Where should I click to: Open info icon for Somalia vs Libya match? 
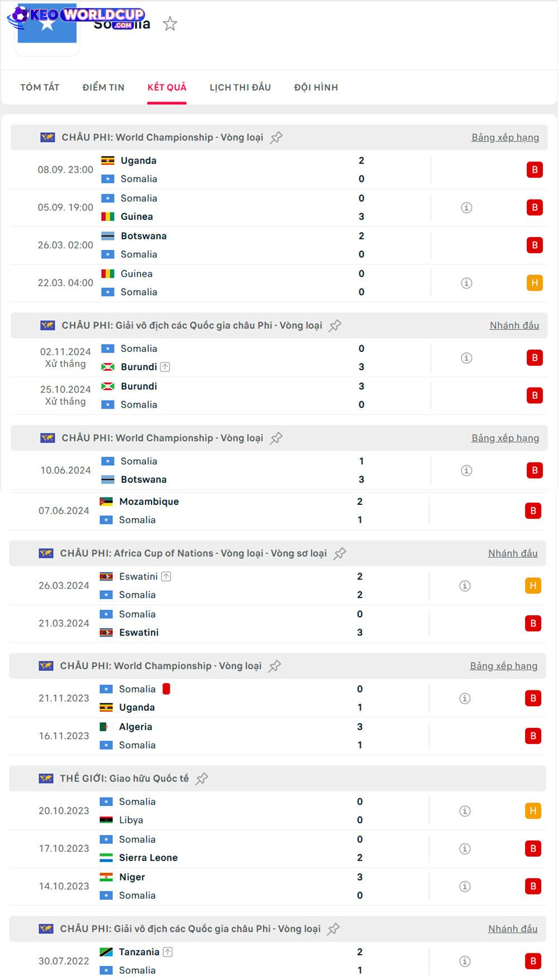pyautogui.click(x=465, y=811)
